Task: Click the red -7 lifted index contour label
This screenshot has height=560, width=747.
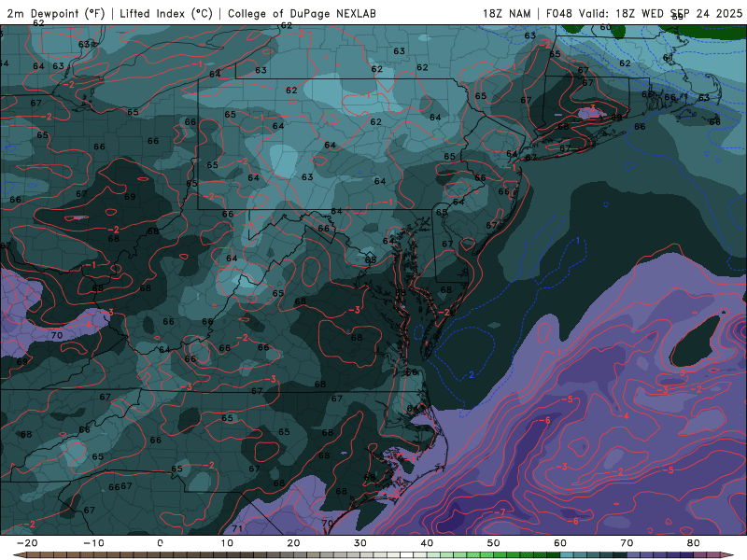Action: coord(500,511)
